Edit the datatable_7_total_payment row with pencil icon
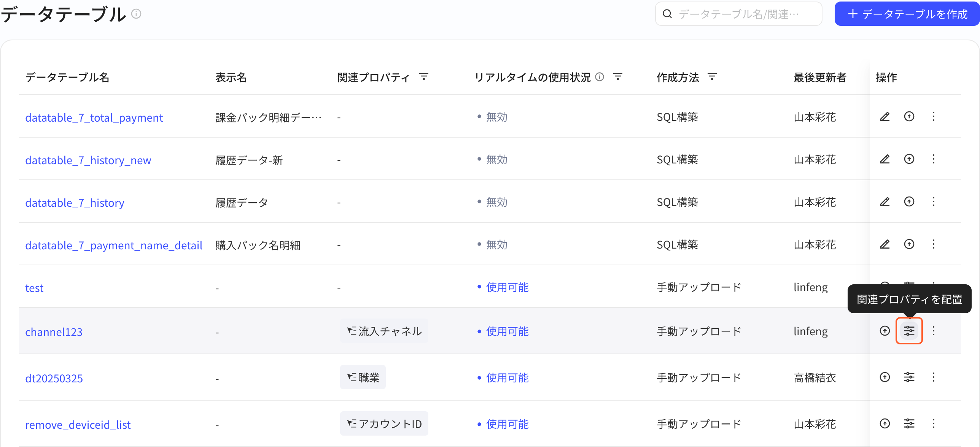This screenshot has width=980, height=447. (885, 116)
